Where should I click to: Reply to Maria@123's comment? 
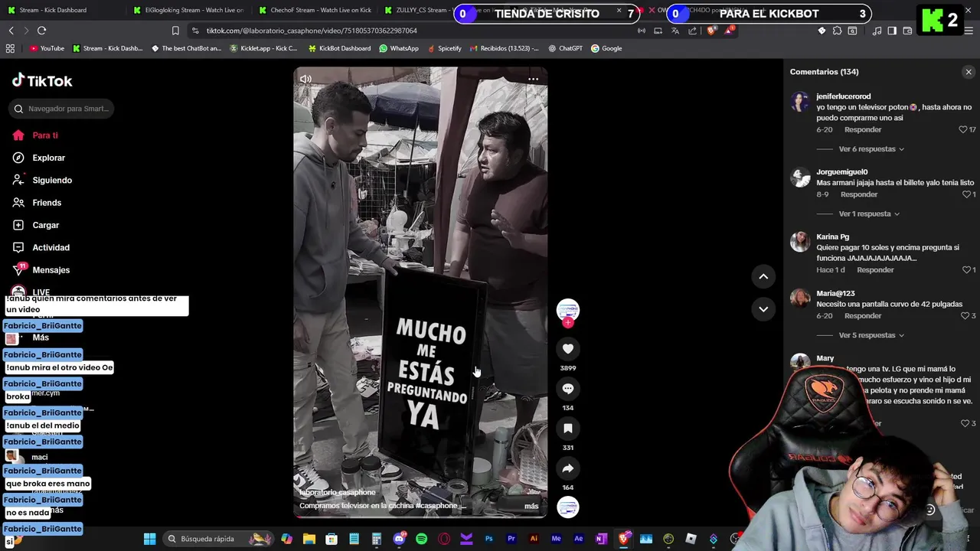pos(863,316)
